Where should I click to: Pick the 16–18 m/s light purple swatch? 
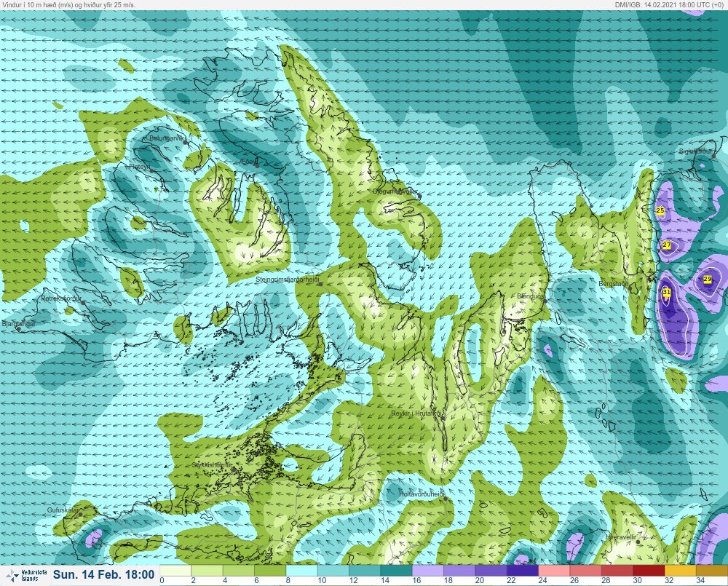428,570
